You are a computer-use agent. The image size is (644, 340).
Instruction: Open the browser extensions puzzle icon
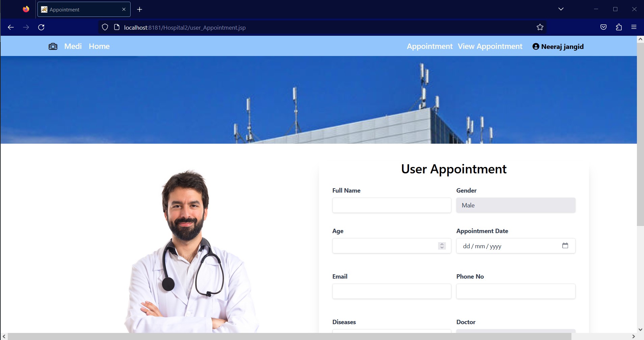pyautogui.click(x=618, y=27)
